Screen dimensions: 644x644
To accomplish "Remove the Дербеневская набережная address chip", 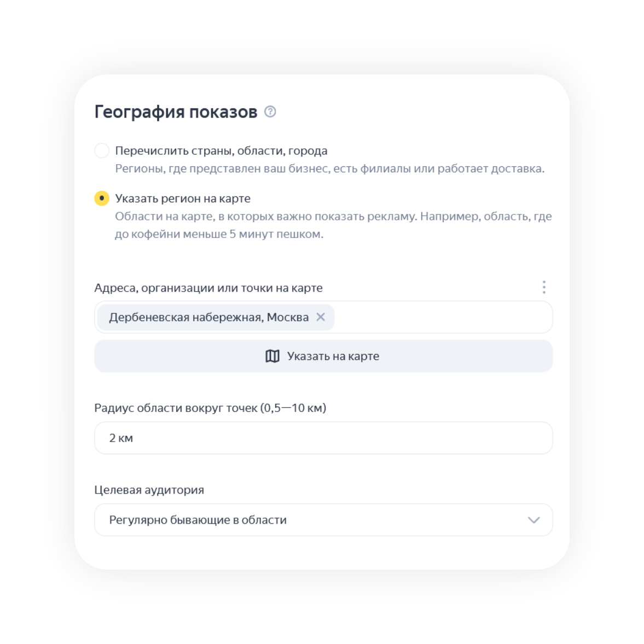I will click(320, 317).
